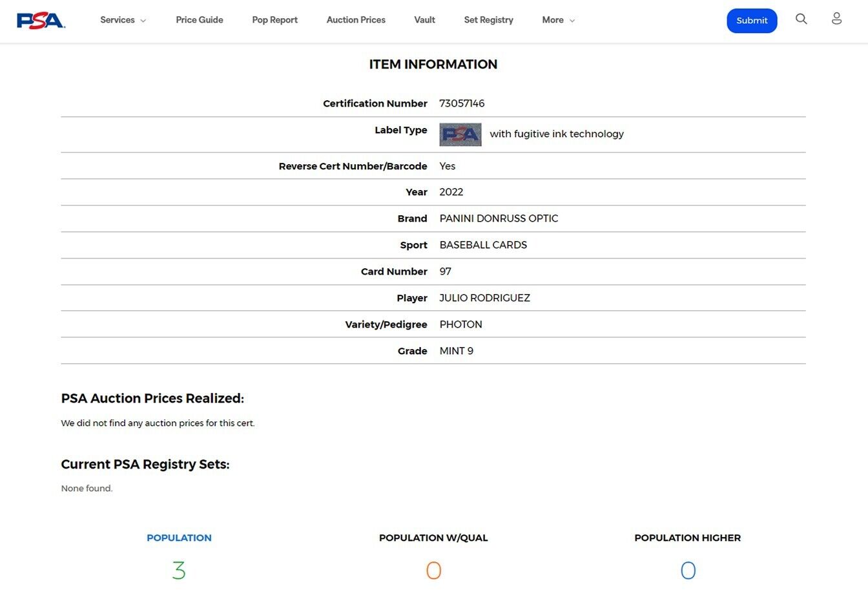
Task: Select the certification number 73057146
Action: click(462, 103)
